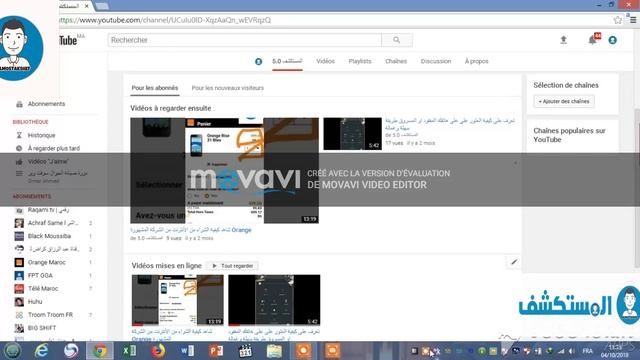The width and height of the screenshot is (640, 360).
Task: Switch to the Vidéos channel tab
Action: 325,61
